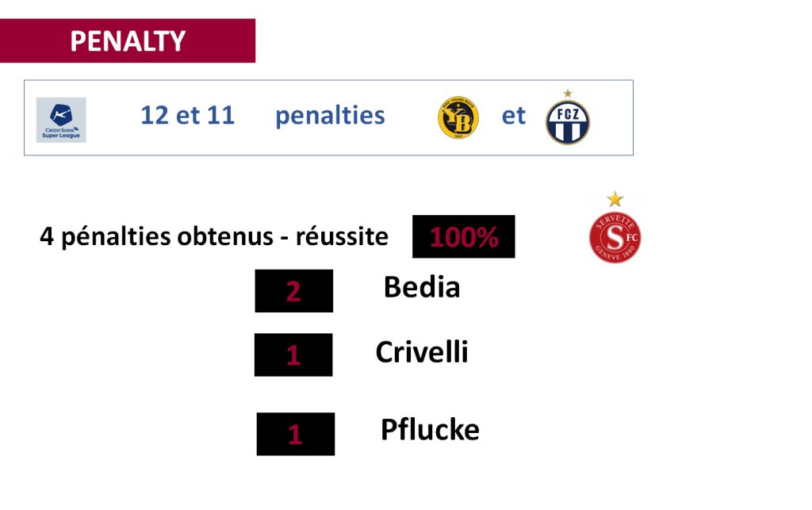Click the number 12 in blue text
Screen dimensions: 812x510
[x=155, y=116]
